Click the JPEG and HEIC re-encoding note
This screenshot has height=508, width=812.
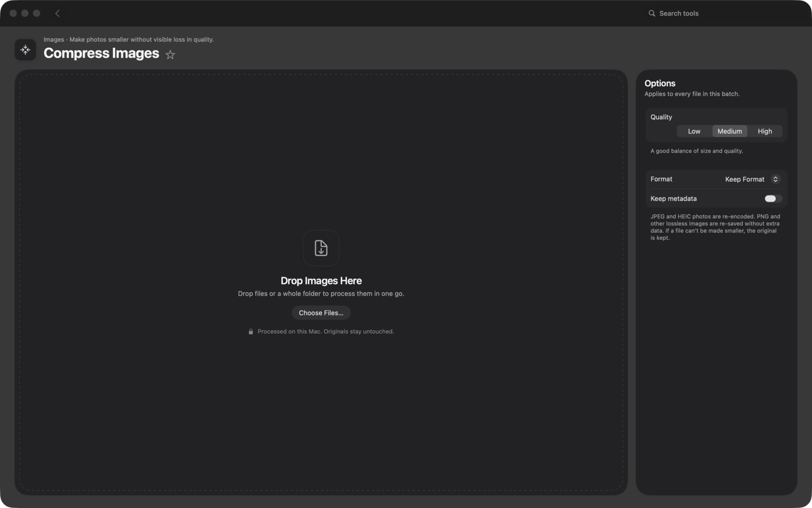[x=716, y=227]
